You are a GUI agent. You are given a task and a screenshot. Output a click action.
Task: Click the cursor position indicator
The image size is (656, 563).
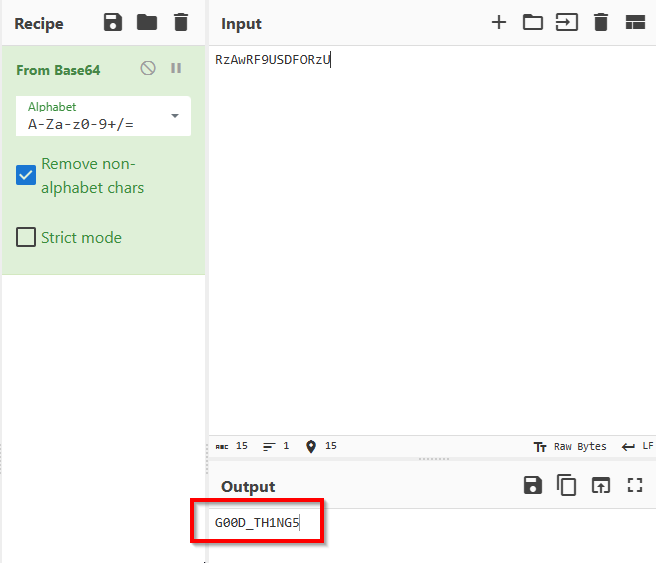coord(321,446)
